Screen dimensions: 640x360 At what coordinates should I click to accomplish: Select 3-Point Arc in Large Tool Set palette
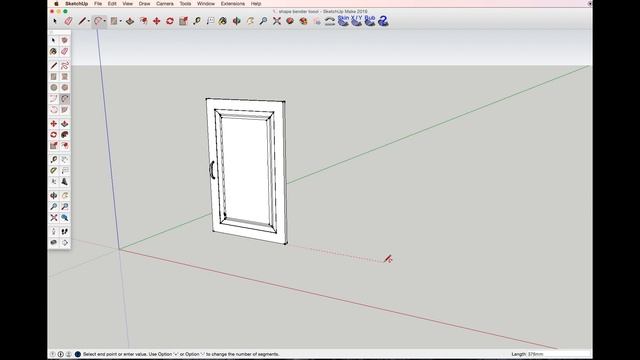[53, 109]
